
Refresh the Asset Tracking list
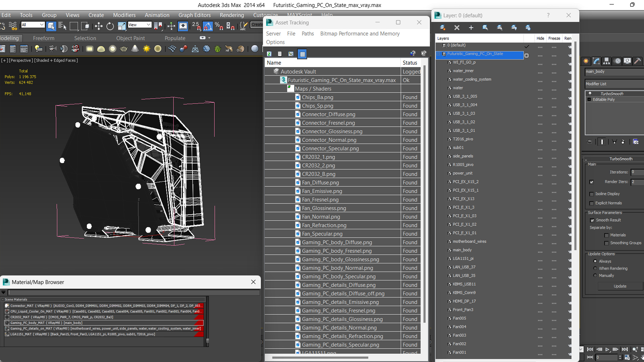pos(269,54)
